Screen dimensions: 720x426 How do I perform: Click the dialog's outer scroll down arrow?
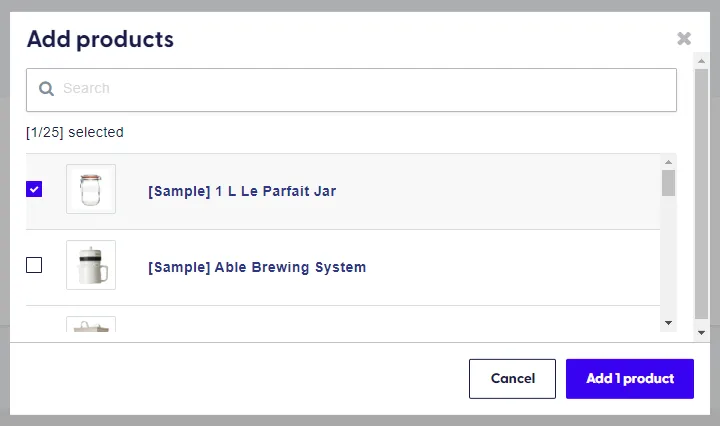pyautogui.click(x=701, y=333)
